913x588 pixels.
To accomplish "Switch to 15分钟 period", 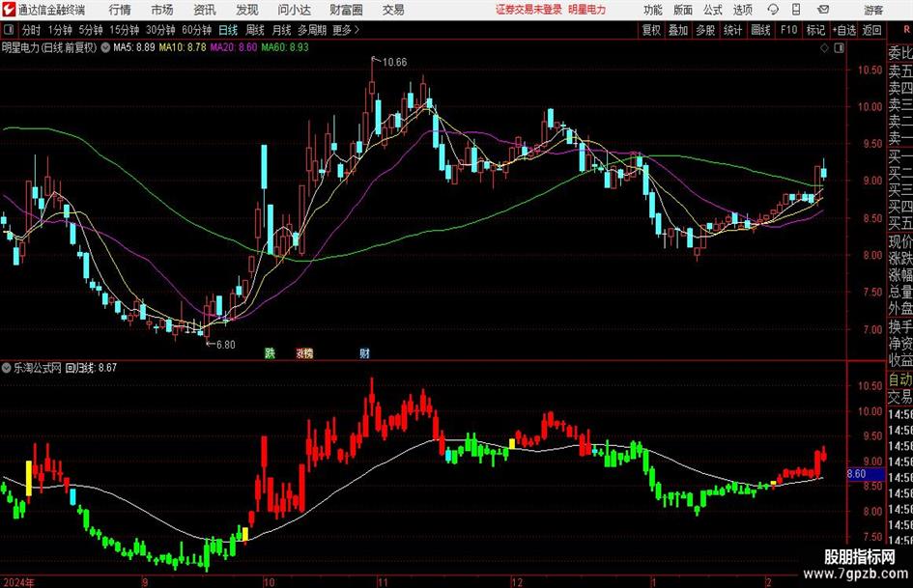I will click(x=124, y=30).
